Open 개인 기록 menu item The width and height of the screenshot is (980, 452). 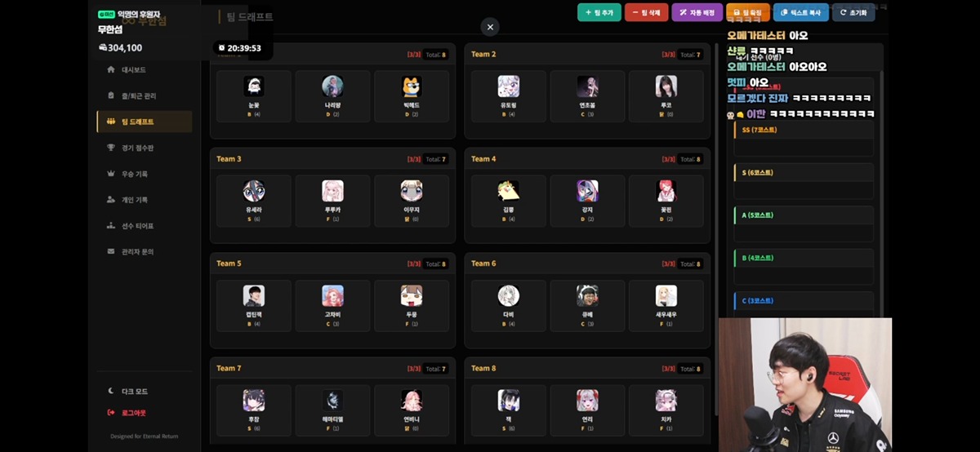134,200
